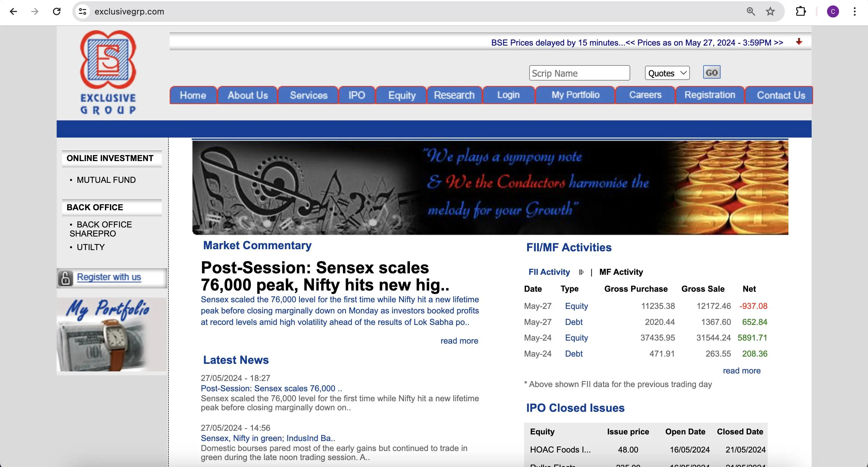The height and width of the screenshot is (467, 868).
Task: Bookmark this page with star icon
Action: 770,11
